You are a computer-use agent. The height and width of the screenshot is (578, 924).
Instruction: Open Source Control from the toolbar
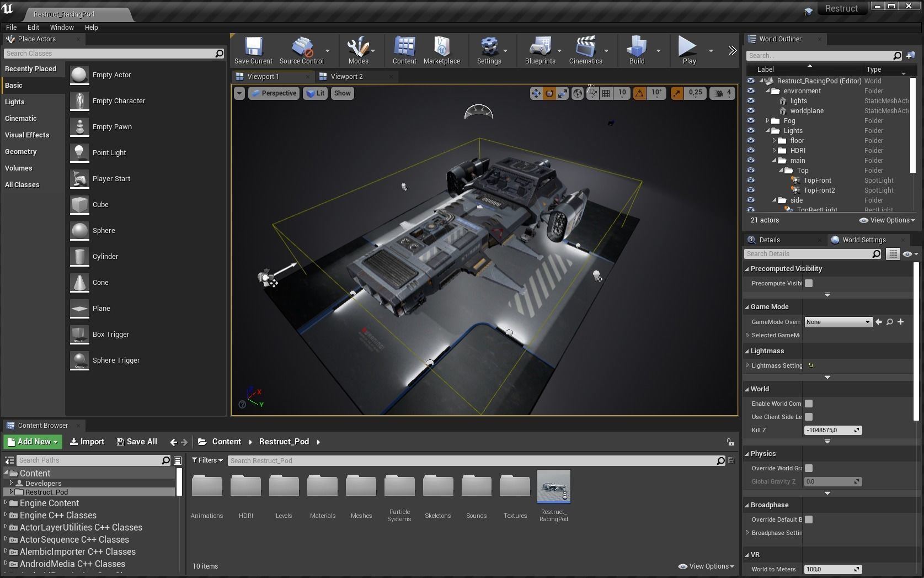tap(301, 50)
